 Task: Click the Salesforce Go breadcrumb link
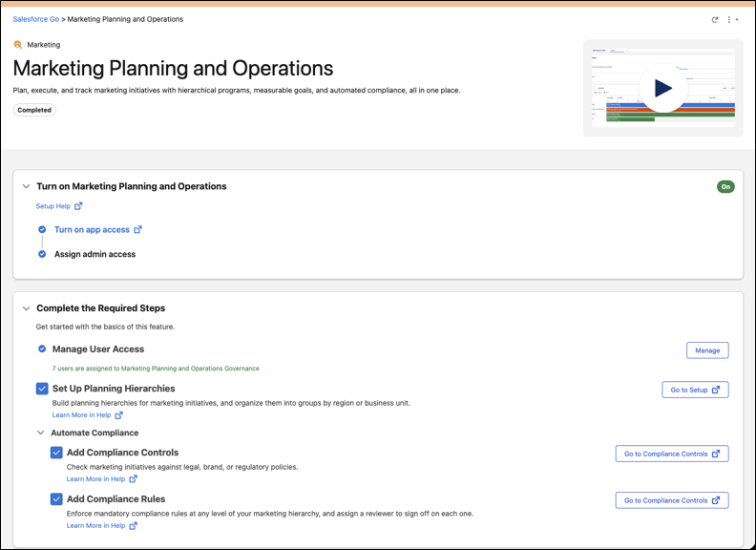[x=35, y=19]
